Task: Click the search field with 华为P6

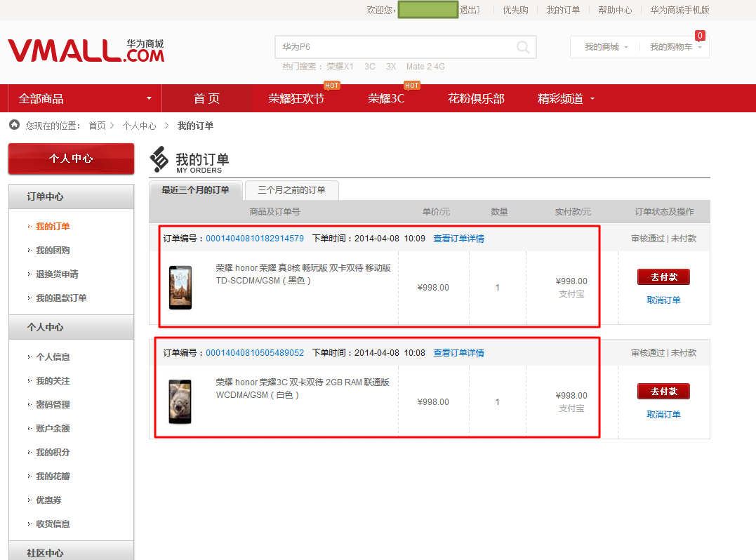Action: tap(395, 47)
